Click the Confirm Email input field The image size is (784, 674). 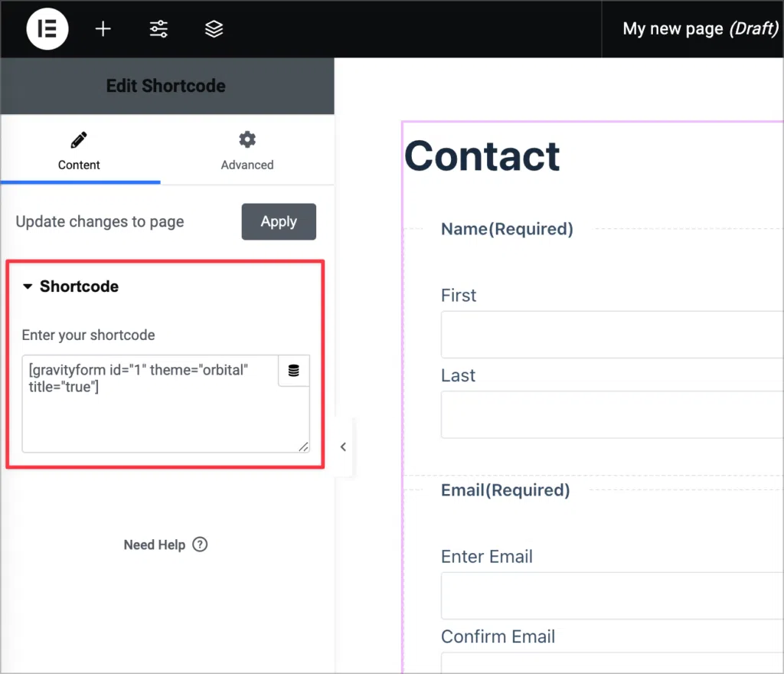(612, 663)
